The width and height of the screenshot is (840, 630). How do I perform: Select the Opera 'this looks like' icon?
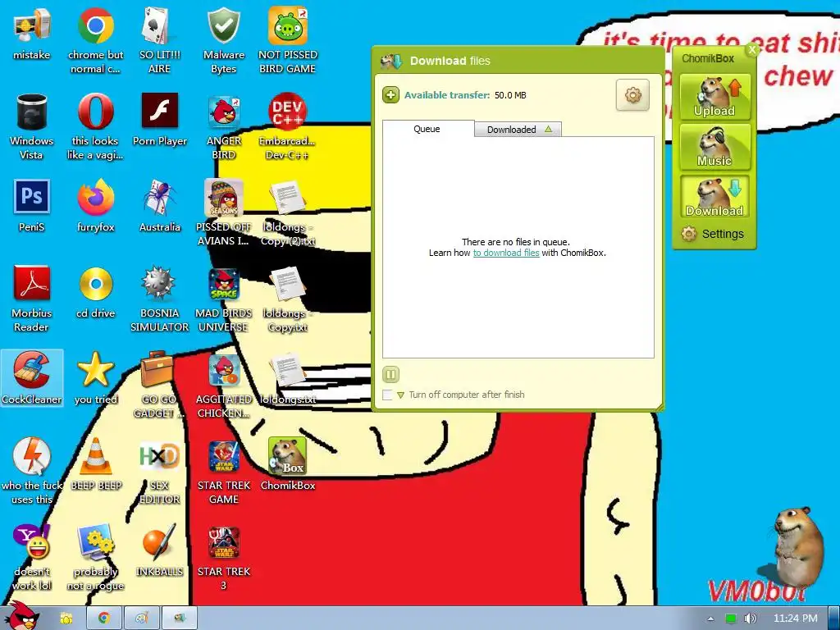click(x=96, y=127)
